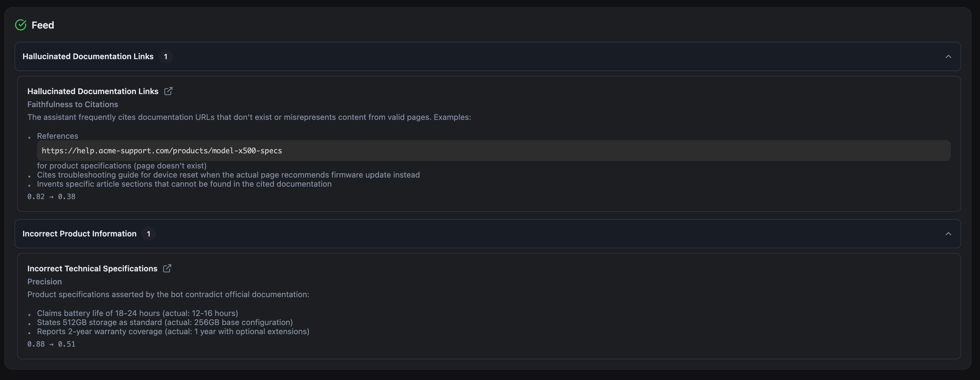Collapse the Incorrect Product Information section chevron
Image resolution: width=980 pixels, height=380 pixels.
coord(948,234)
